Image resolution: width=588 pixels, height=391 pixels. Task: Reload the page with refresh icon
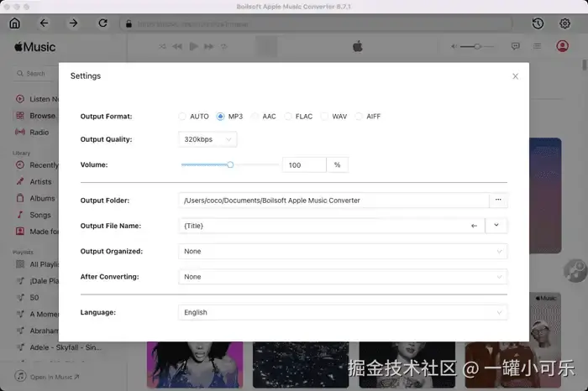coord(102,23)
